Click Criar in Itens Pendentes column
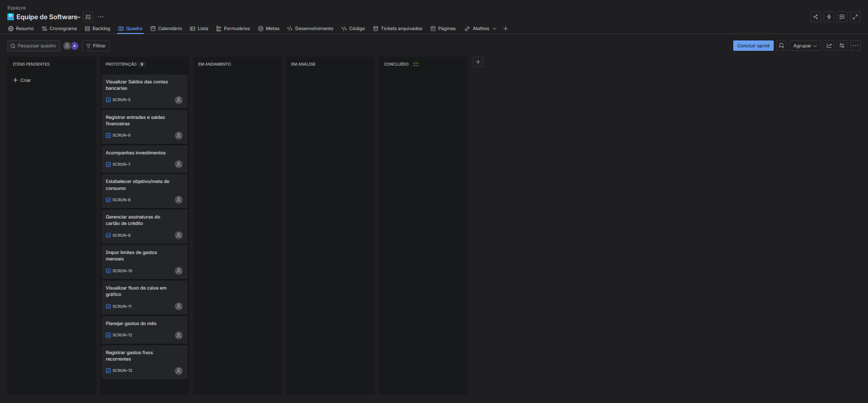 [x=22, y=80]
